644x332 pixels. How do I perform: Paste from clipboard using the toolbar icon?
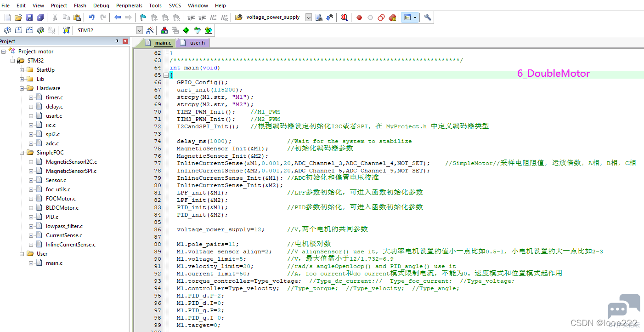(77, 17)
